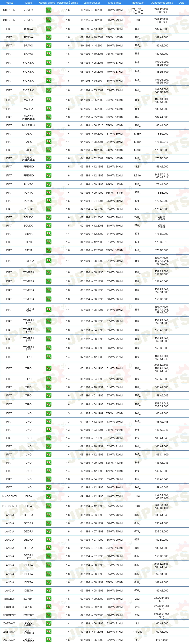Select the body code 224 in the Expert row

click(137, 615)
